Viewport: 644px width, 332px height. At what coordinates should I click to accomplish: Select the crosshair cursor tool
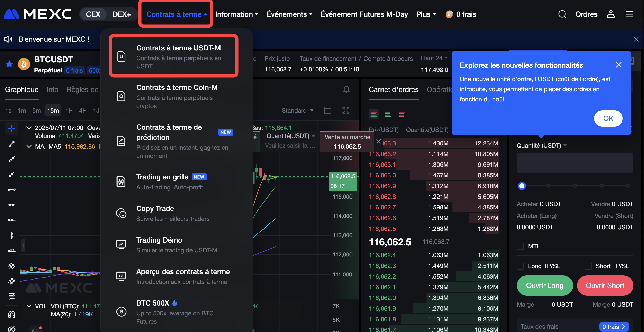pos(11,129)
